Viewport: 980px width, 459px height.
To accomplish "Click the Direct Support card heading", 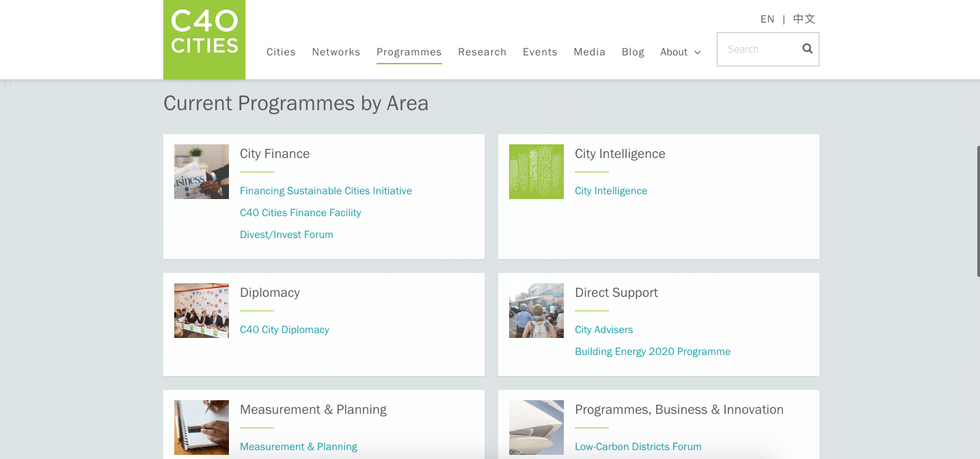I will 616,293.
